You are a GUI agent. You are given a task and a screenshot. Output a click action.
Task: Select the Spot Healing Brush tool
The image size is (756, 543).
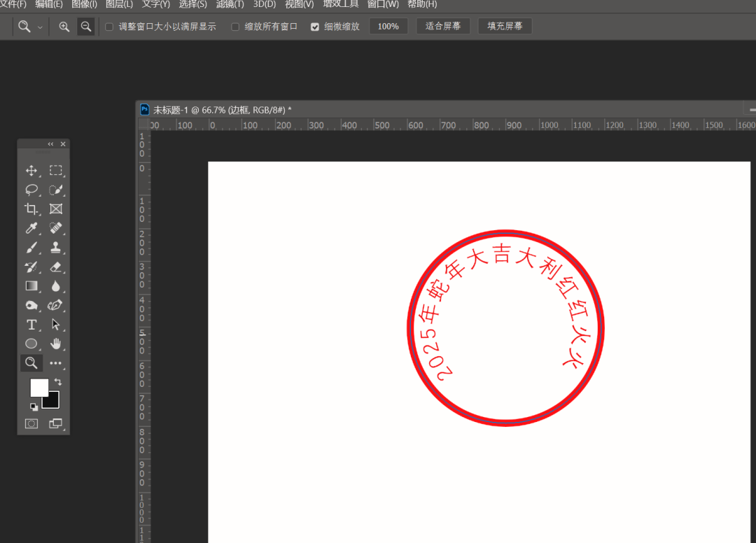point(56,228)
